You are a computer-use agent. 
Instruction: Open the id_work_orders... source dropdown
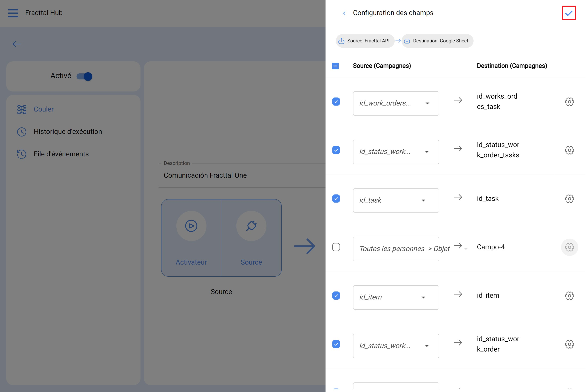[396, 103]
